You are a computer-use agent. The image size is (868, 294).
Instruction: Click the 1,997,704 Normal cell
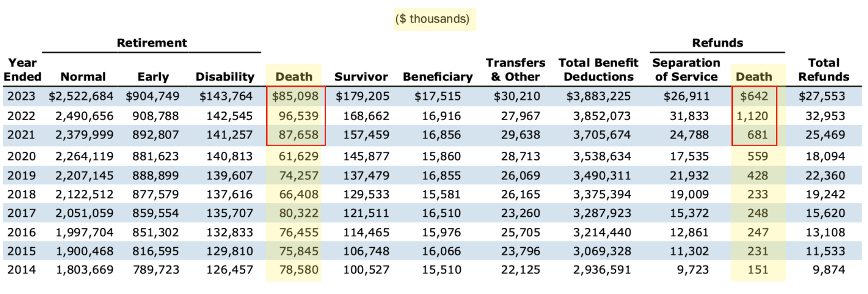[85, 233]
